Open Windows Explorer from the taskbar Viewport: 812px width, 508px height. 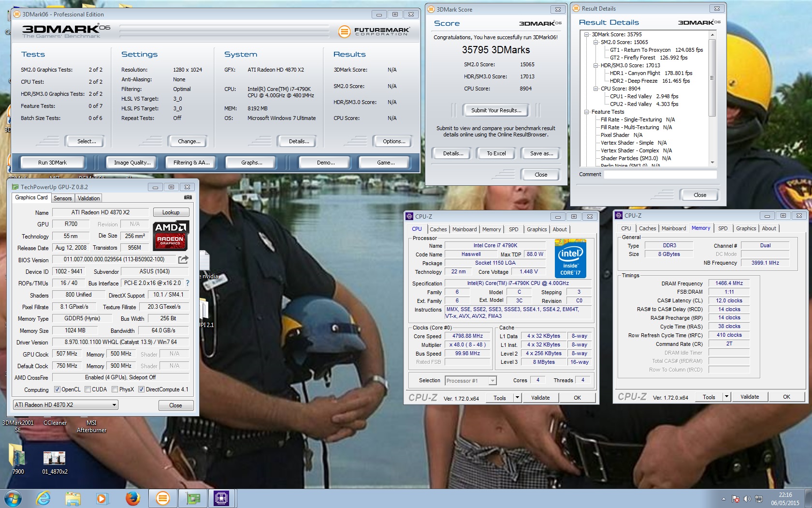[x=73, y=498]
